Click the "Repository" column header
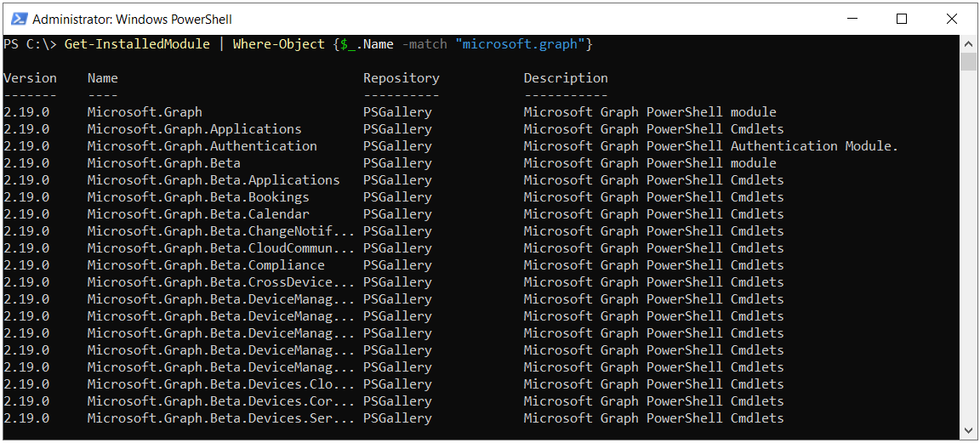Viewport: 980px width, 443px height. 402,78
